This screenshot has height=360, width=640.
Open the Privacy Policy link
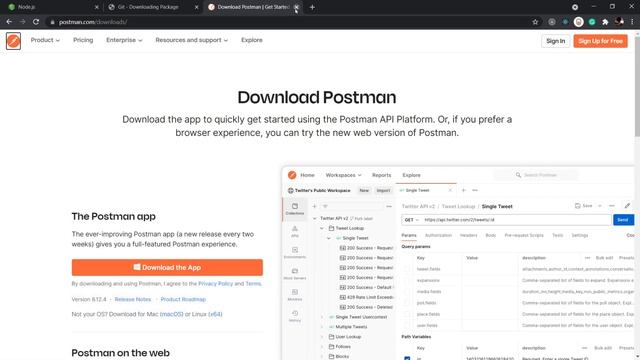216,283
